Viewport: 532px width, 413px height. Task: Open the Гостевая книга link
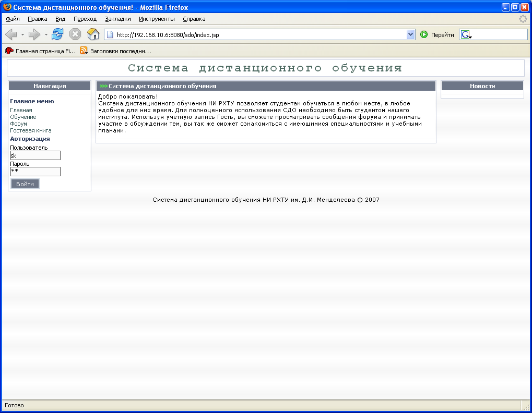click(30, 130)
